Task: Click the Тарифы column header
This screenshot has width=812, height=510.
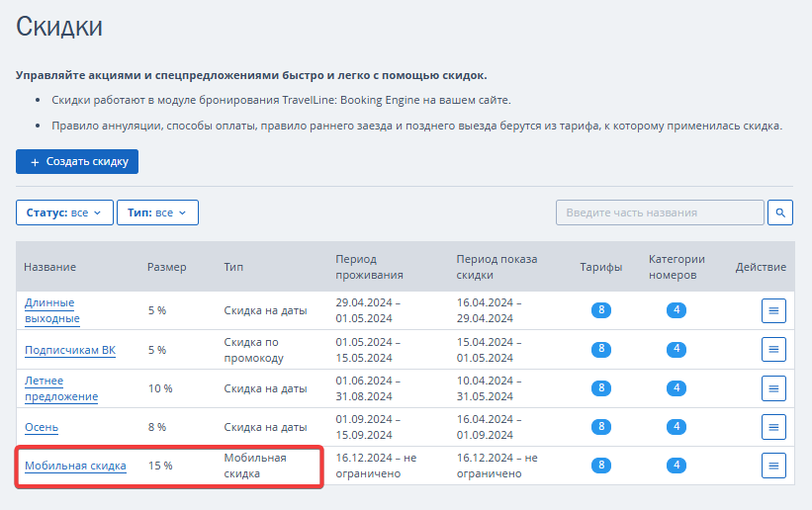Action: pyautogui.click(x=601, y=267)
